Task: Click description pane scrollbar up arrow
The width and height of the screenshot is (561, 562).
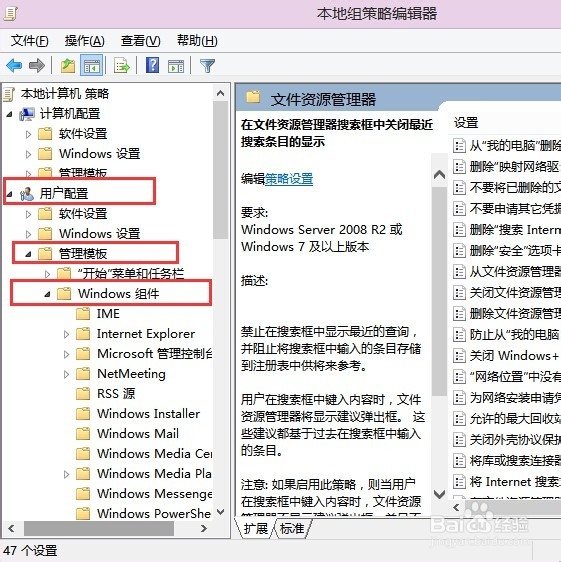Action: (439, 175)
